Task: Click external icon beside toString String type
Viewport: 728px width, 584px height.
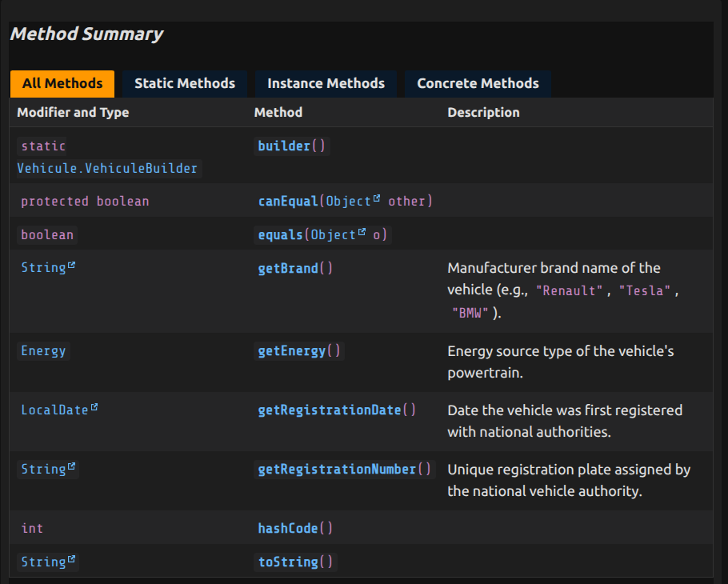Action: pyautogui.click(x=71, y=559)
